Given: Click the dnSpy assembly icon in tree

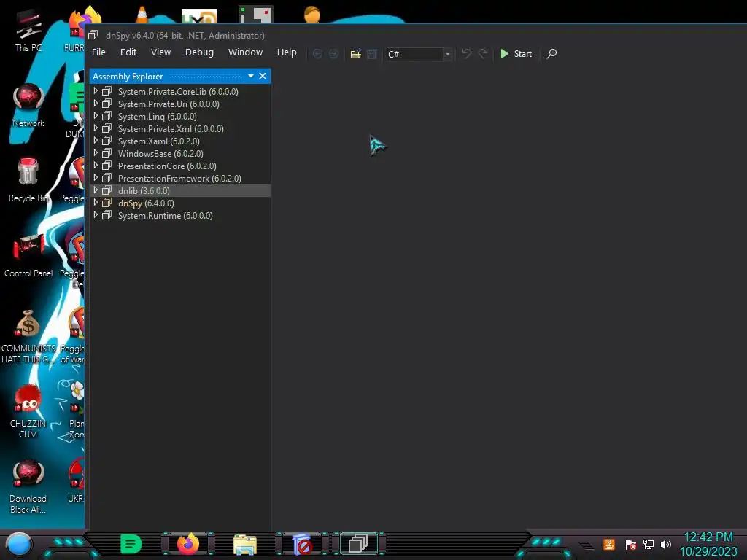Looking at the screenshot, I should click(107, 203).
